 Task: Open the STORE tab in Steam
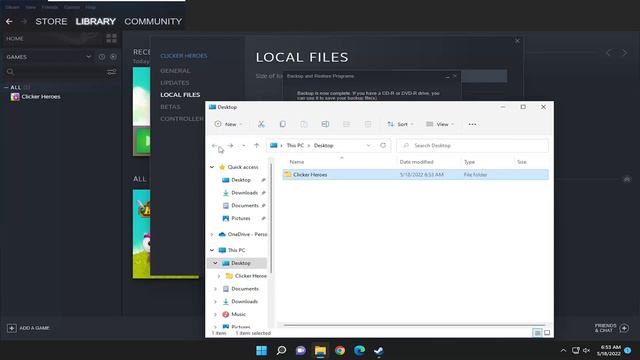coord(51,21)
